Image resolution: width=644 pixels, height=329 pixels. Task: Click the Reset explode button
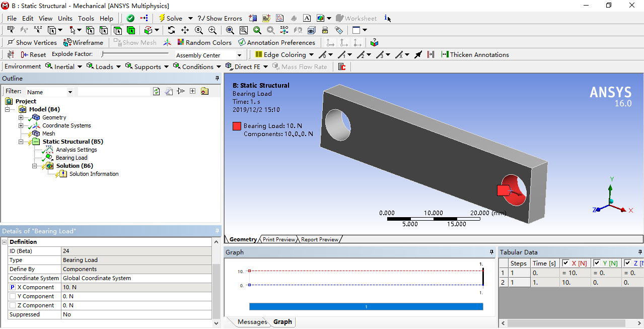[x=33, y=54]
